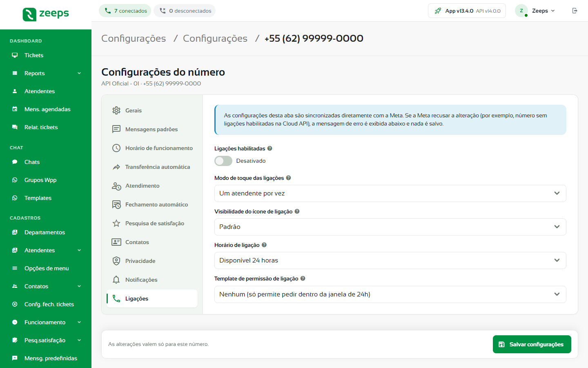This screenshot has width=588, height=368.
Task: Click the Zeeps logo icon
Action: (x=29, y=14)
